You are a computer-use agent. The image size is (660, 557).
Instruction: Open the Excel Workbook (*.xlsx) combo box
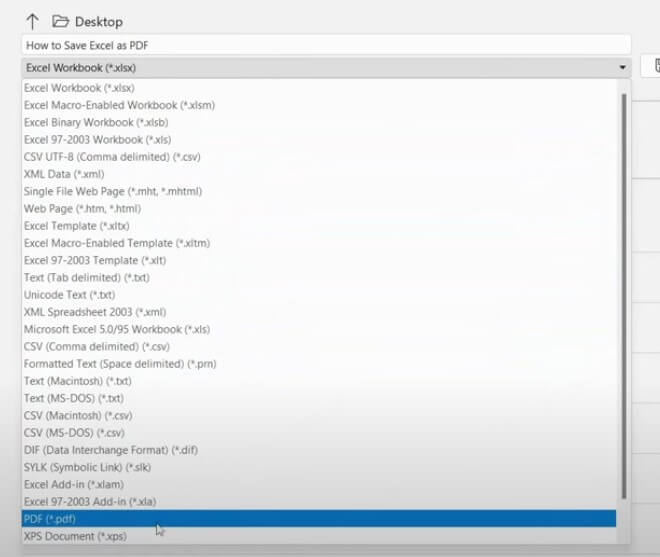pyautogui.click(x=326, y=67)
